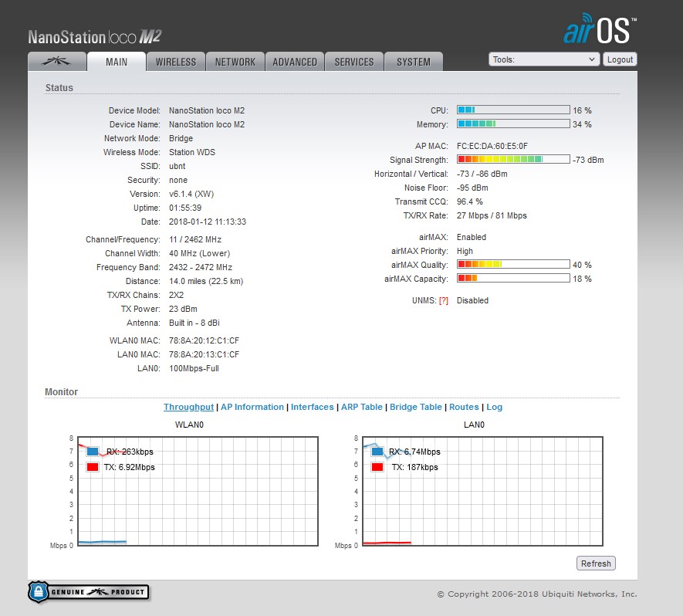View the ARP Table

(x=361, y=407)
